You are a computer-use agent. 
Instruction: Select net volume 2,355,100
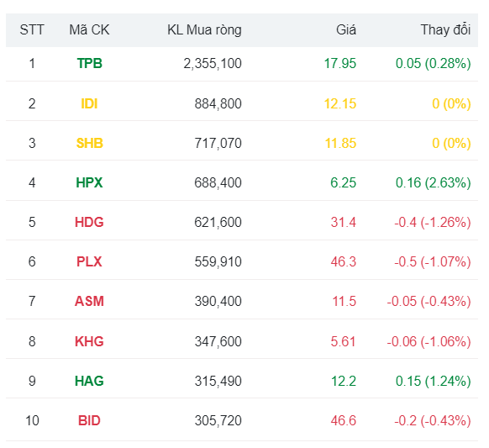213,64
